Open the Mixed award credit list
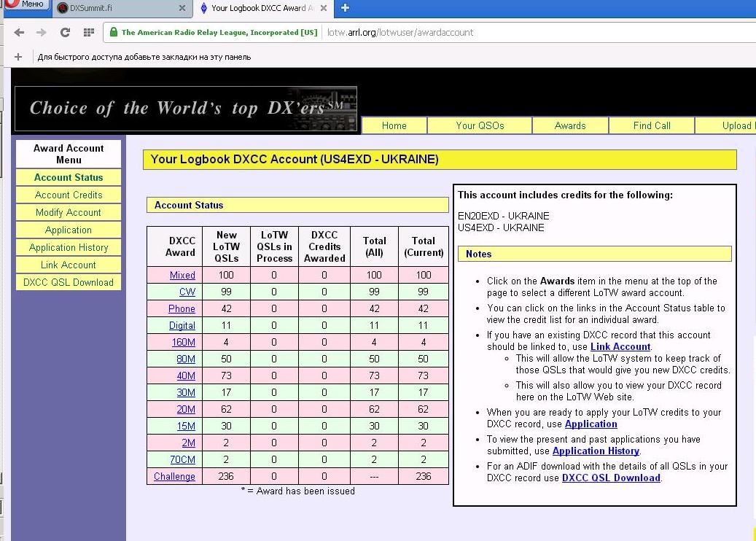The height and width of the screenshot is (541, 756). click(182, 275)
